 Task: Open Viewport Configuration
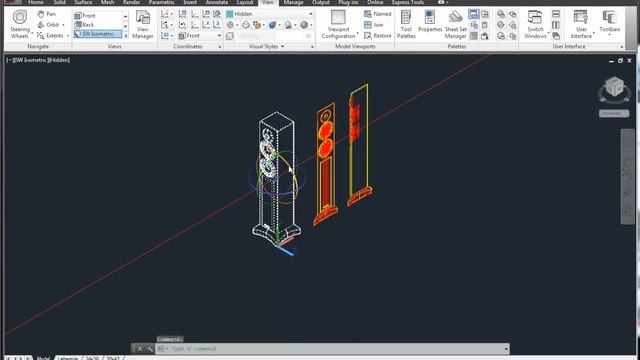coord(338,24)
